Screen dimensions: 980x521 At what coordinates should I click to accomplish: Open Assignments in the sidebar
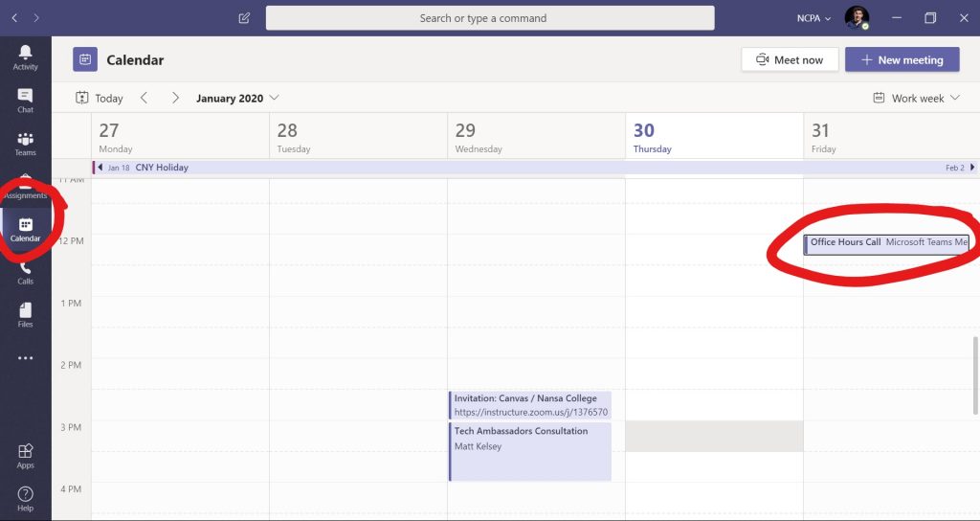[26, 187]
